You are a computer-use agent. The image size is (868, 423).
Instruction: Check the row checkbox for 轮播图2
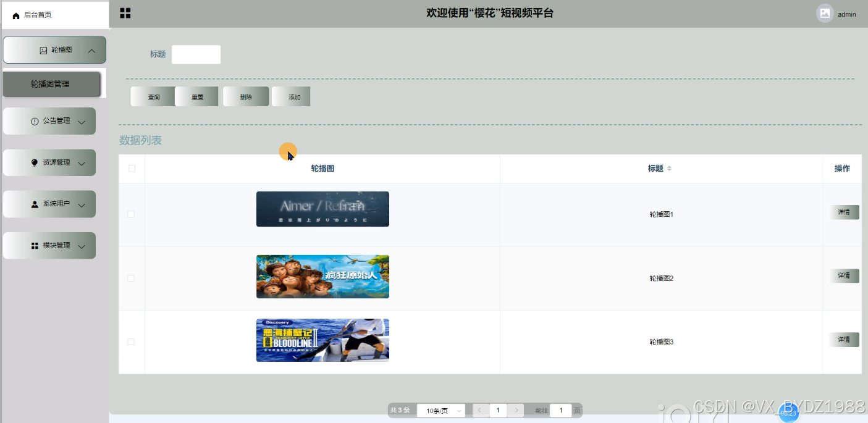point(131,279)
